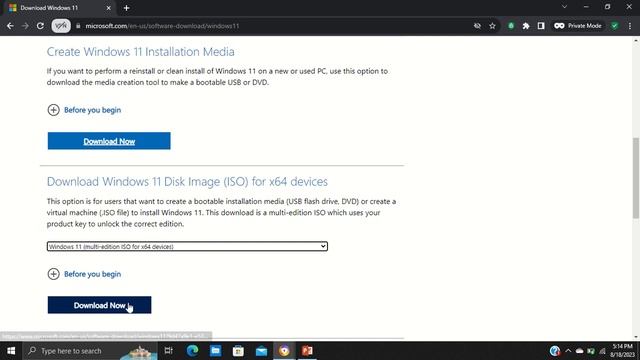640x360 pixels.
Task: Open the network tray icon
Action: (602, 351)
